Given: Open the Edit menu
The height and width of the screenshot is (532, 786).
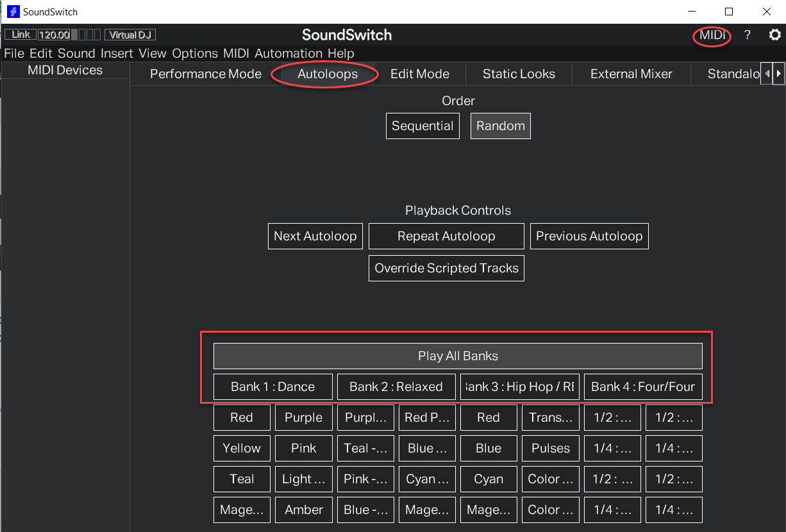Looking at the screenshot, I should point(41,53).
